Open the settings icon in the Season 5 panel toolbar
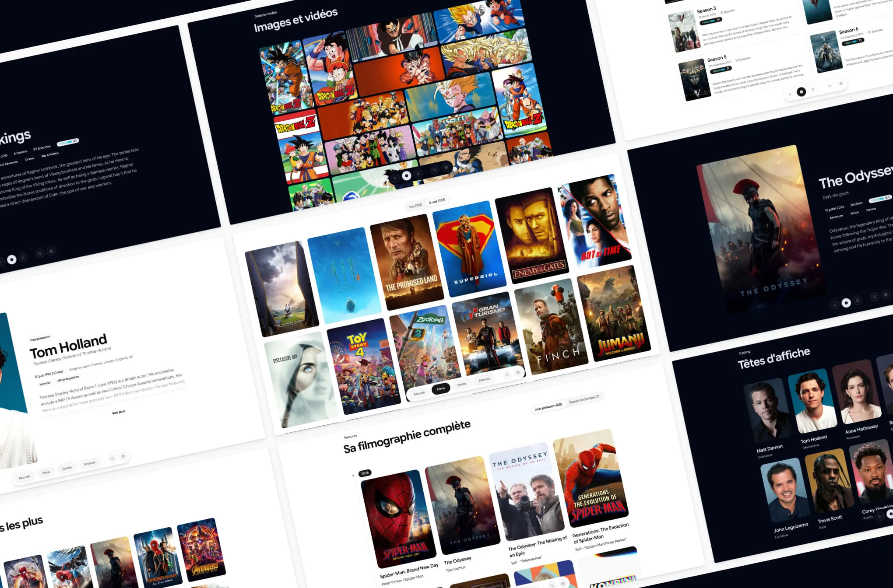The width and height of the screenshot is (893, 588). pyautogui.click(x=840, y=84)
